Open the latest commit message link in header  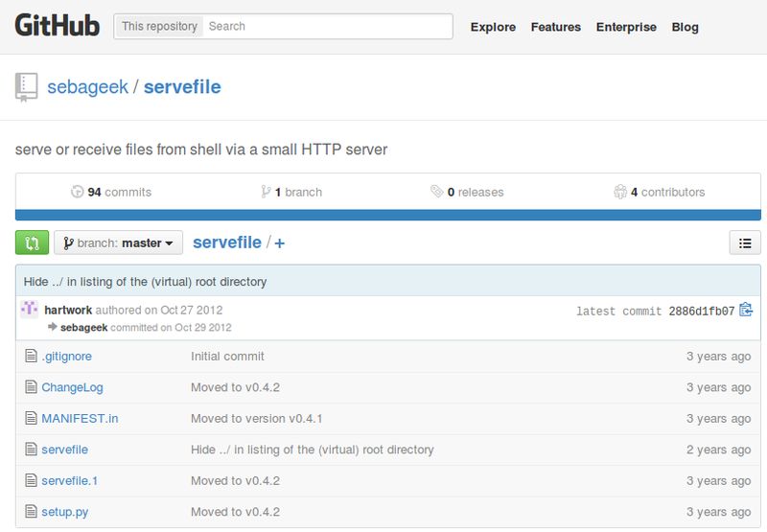pos(146,282)
